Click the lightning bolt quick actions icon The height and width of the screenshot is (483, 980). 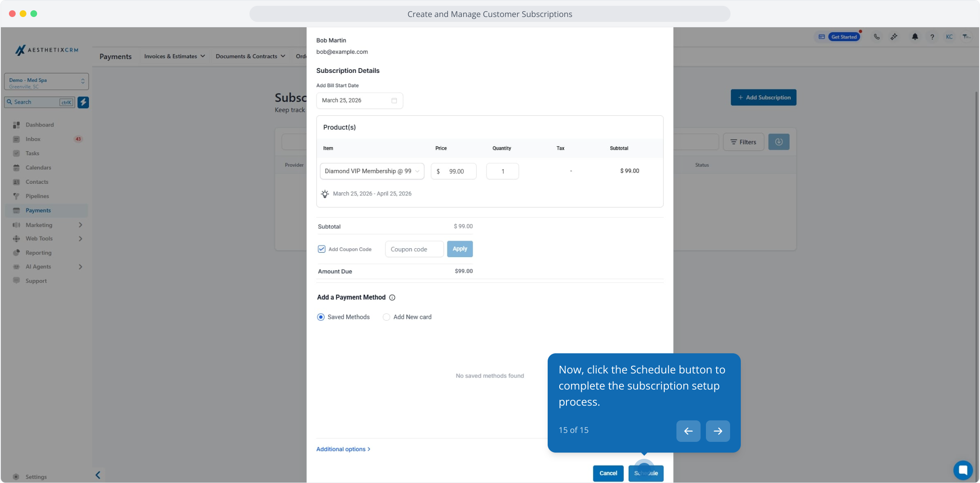(83, 102)
